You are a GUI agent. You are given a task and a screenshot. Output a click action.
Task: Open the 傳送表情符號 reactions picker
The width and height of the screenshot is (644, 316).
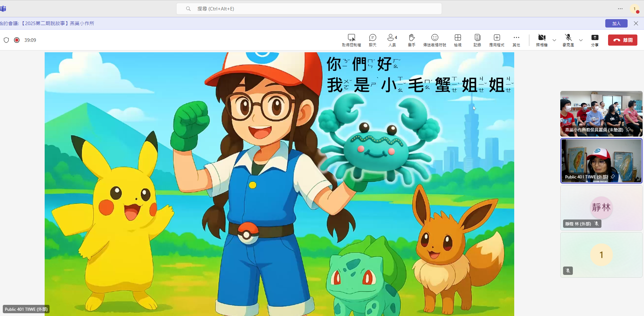point(435,38)
